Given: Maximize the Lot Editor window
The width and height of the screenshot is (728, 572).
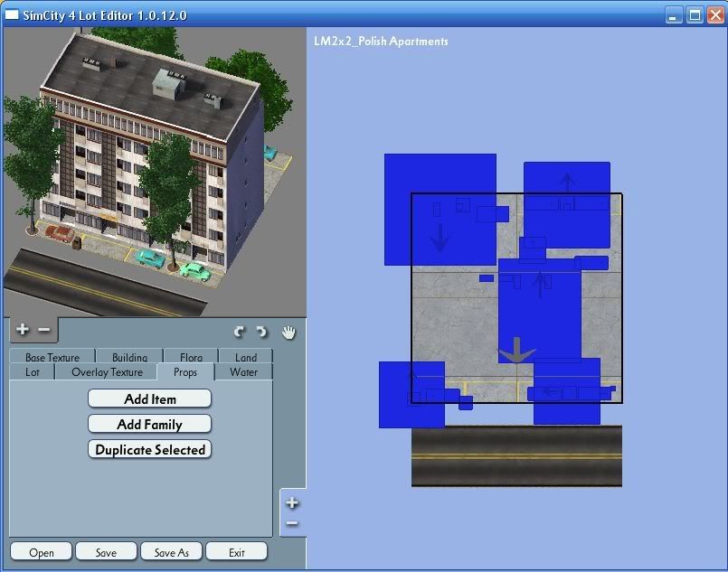Looking at the screenshot, I should click(x=695, y=15).
